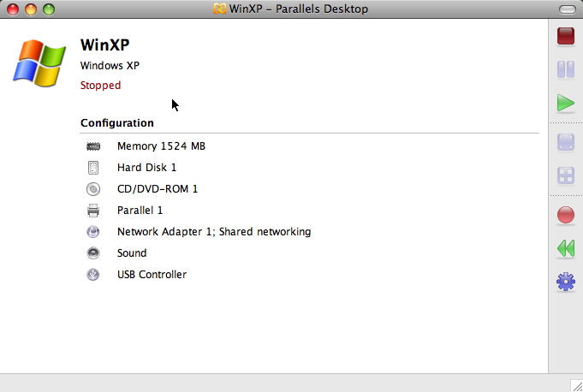Viewport: 583px width, 392px height.
Task: Click the Configuration section heading
Action: tap(116, 123)
